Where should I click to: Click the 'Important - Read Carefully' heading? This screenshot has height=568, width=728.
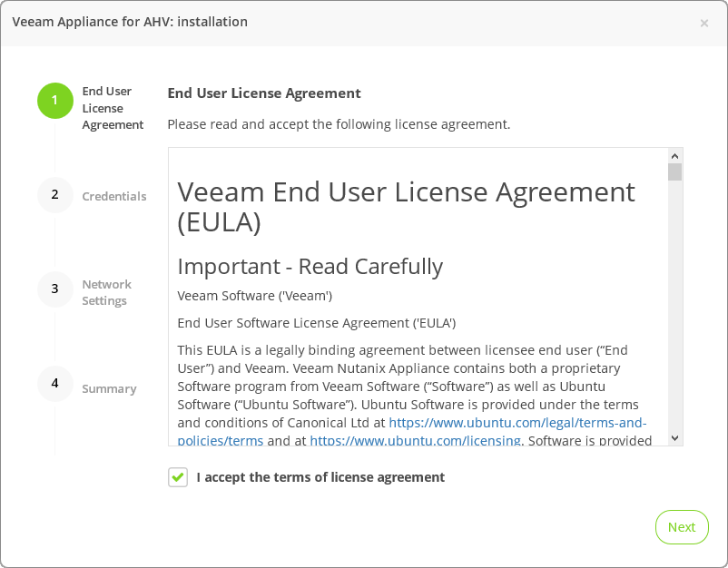(x=310, y=266)
